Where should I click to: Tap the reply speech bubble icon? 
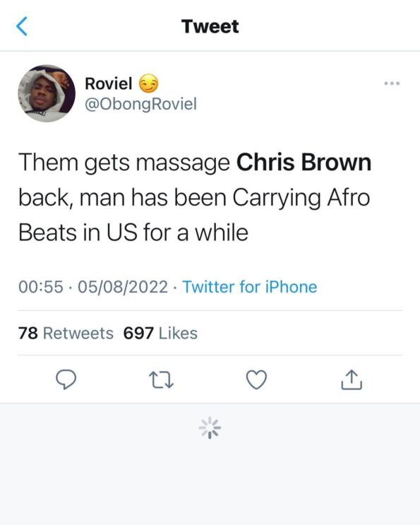(x=66, y=379)
